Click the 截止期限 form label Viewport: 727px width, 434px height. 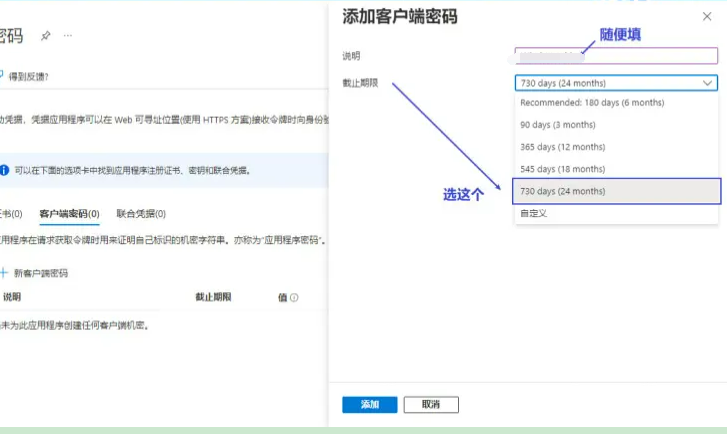click(x=360, y=83)
